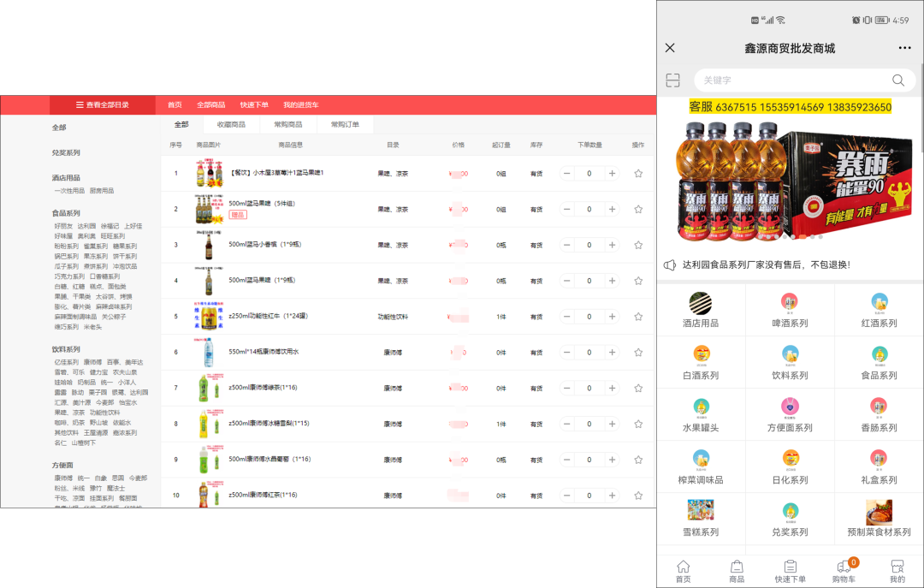924x588 pixels.
Task: Open 厨房用品 in the sidebar
Action: coord(102,191)
